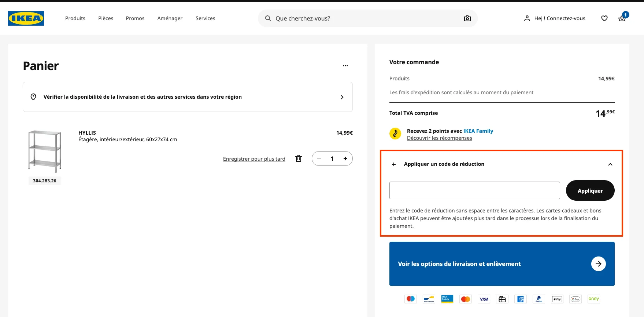Check delivery availability in your region
This screenshot has width=644, height=317.
[x=188, y=97]
